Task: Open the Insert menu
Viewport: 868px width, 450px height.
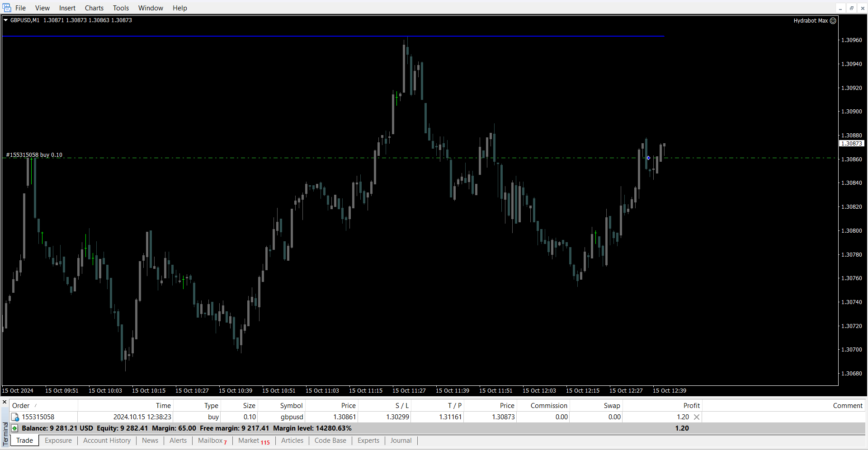Action: pyautogui.click(x=67, y=8)
